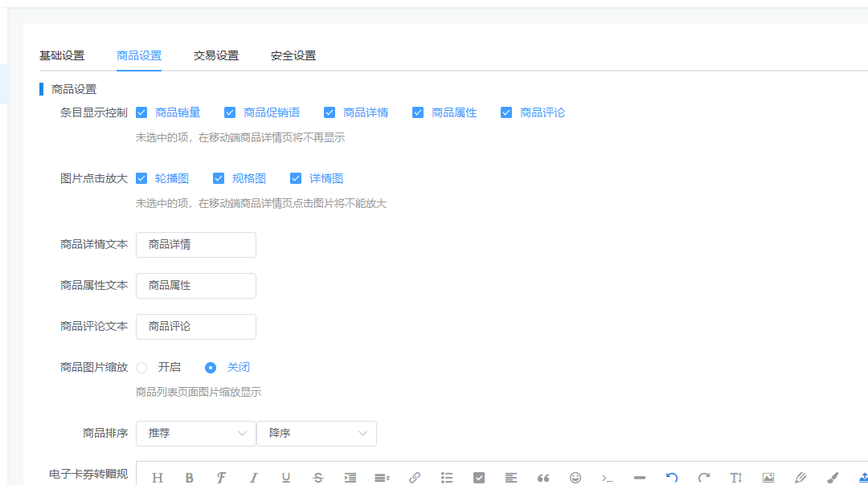Undo the last edit in the editor

672,476
